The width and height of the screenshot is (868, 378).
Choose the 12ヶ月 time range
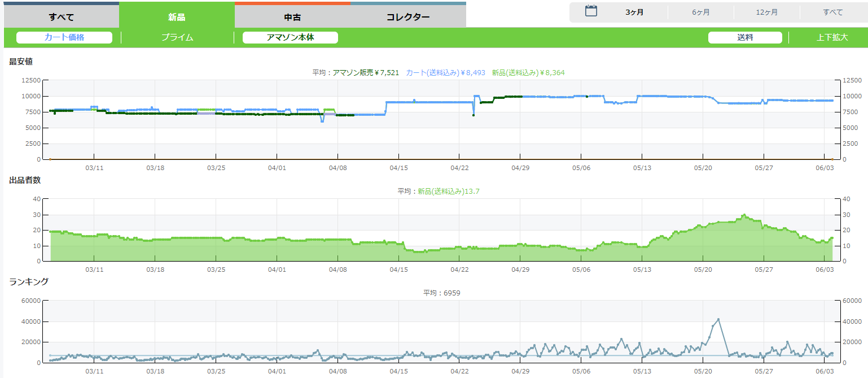(x=767, y=12)
